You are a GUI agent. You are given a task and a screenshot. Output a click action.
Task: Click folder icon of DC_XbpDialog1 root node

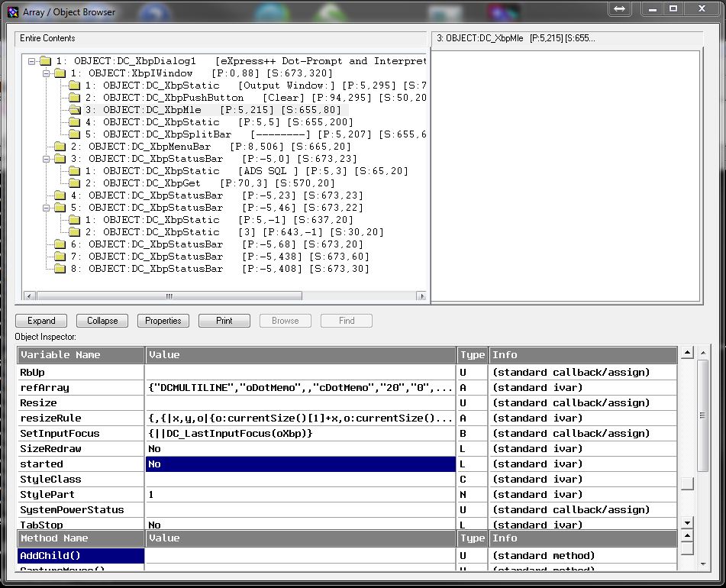coord(46,61)
